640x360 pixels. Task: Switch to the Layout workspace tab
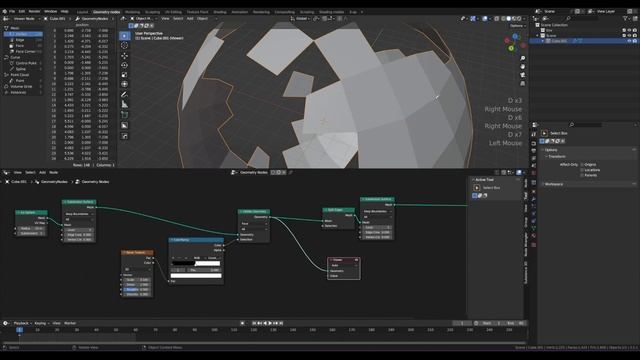[82, 12]
